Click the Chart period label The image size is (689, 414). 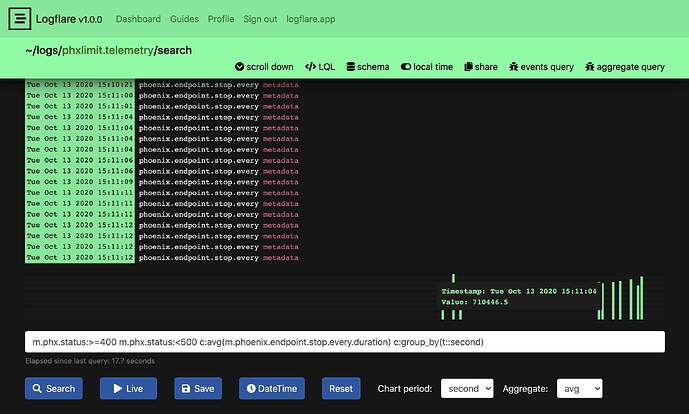point(405,389)
